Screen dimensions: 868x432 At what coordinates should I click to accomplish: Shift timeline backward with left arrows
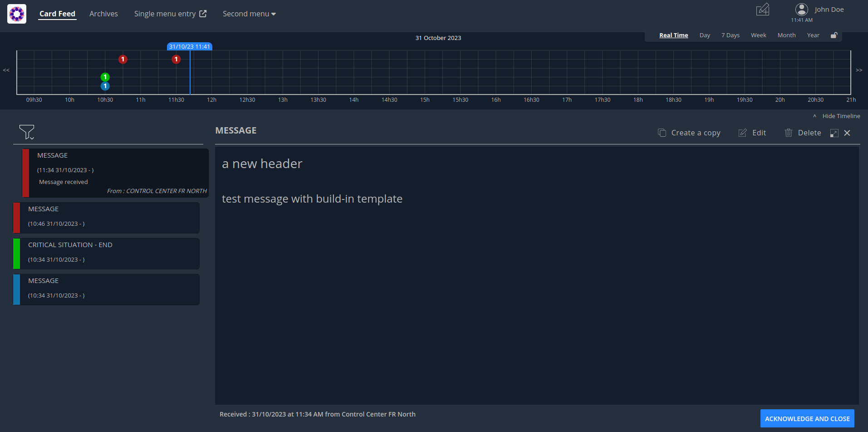[6, 70]
